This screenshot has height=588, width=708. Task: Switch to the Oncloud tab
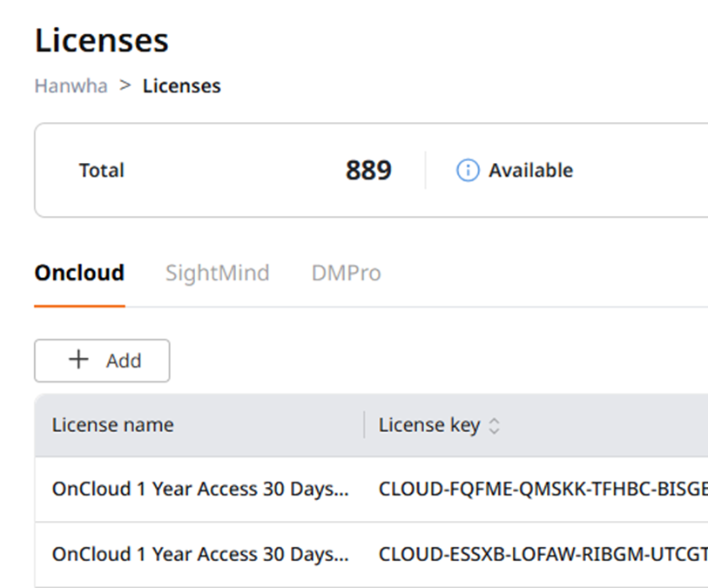pos(79,273)
